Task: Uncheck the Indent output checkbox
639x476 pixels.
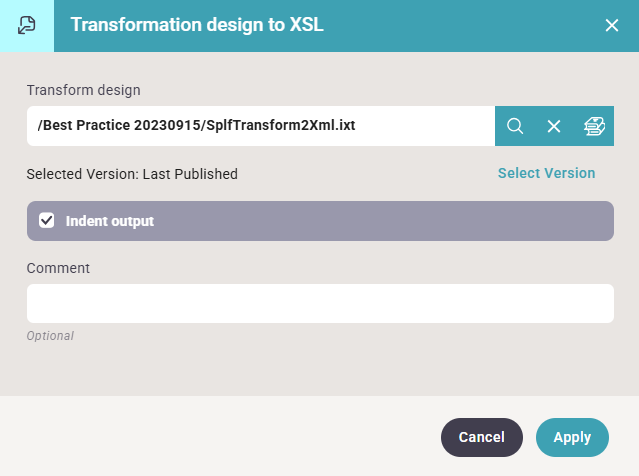Action: pos(46,220)
